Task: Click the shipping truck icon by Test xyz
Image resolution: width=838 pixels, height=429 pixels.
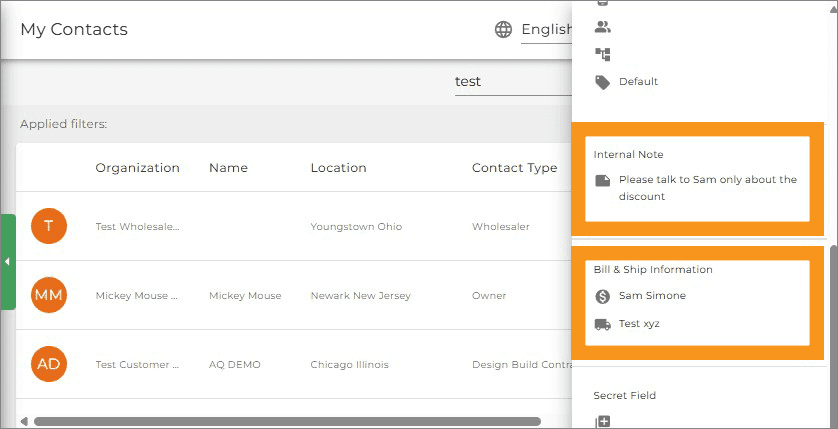Action: click(602, 324)
